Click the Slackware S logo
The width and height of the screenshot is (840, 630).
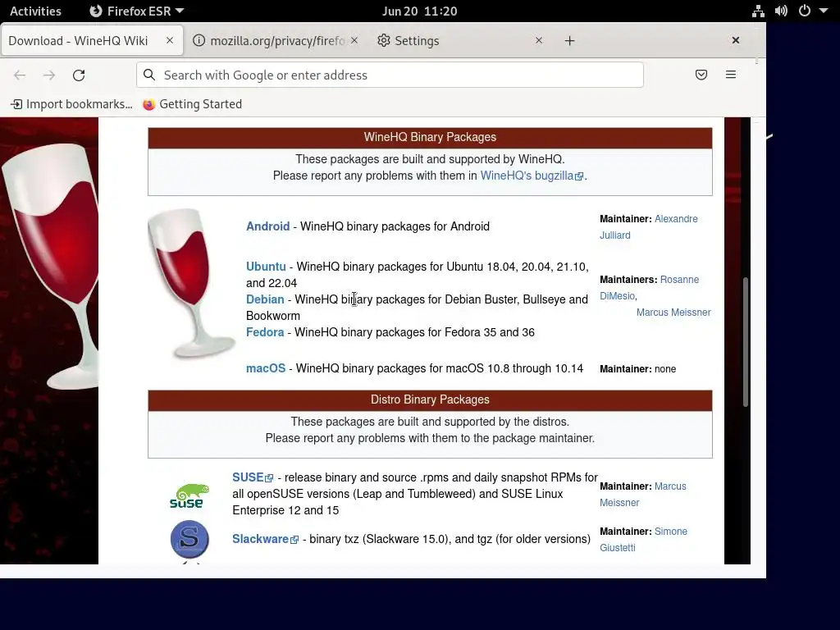point(189,540)
